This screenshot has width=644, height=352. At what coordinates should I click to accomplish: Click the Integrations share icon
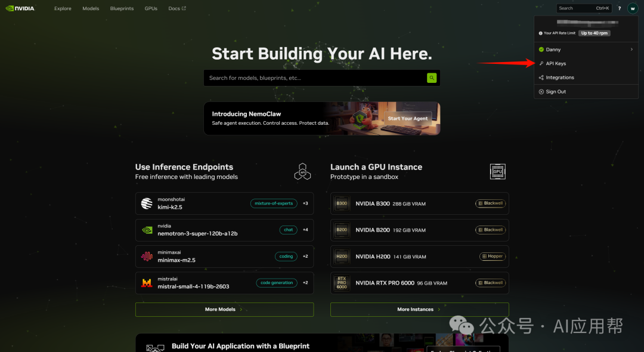541,77
